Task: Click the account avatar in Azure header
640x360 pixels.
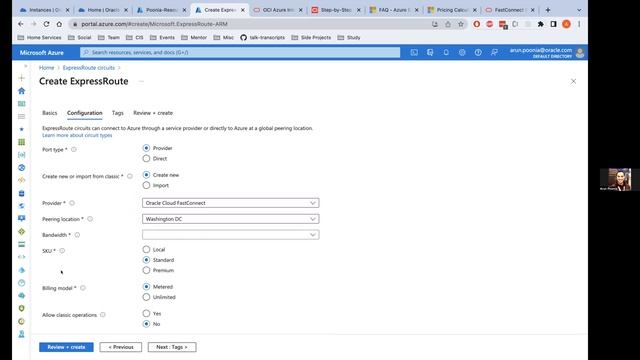Action: point(580,53)
